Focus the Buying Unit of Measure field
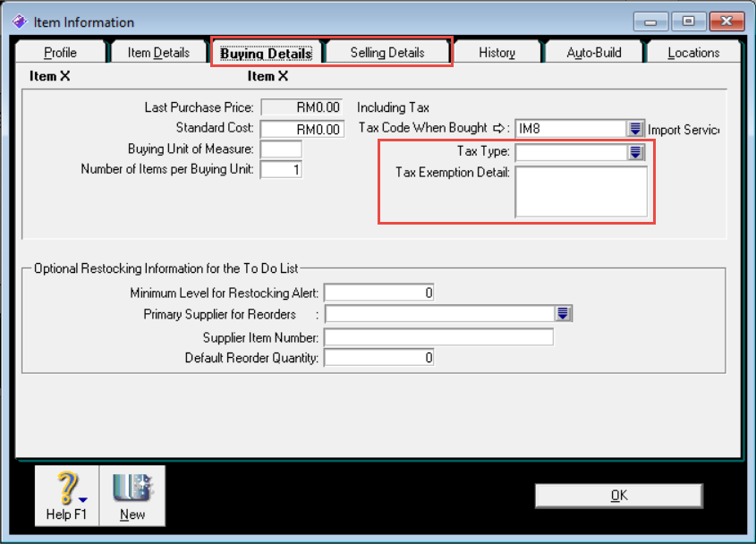The image size is (756, 544). 281,149
